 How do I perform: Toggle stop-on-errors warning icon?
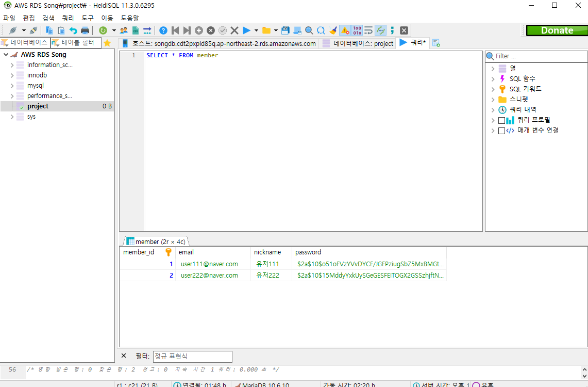coord(345,30)
